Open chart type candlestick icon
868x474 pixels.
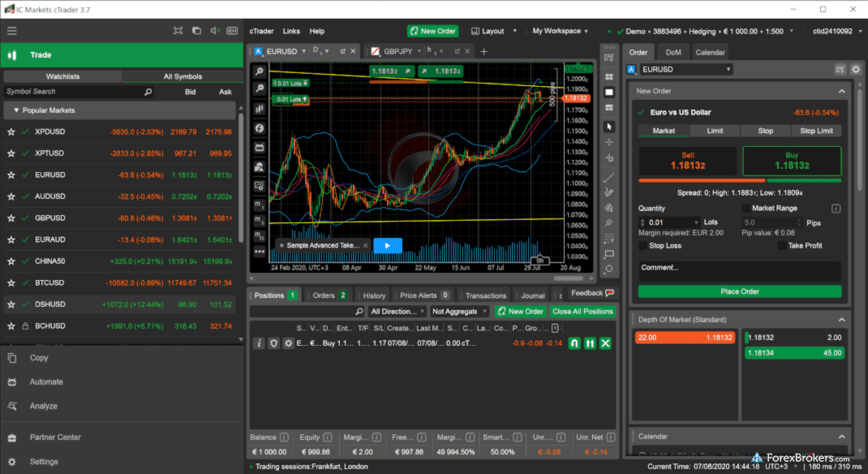(x=259, y=109)
